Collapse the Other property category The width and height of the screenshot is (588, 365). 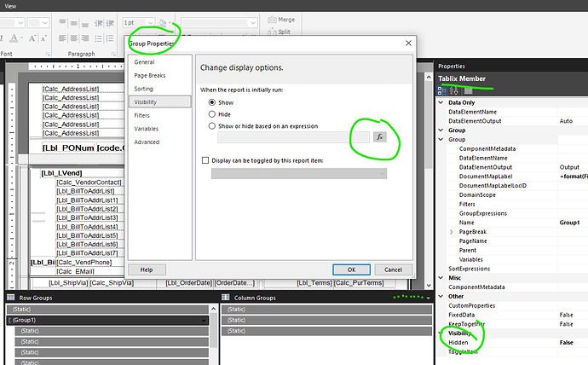441,296
